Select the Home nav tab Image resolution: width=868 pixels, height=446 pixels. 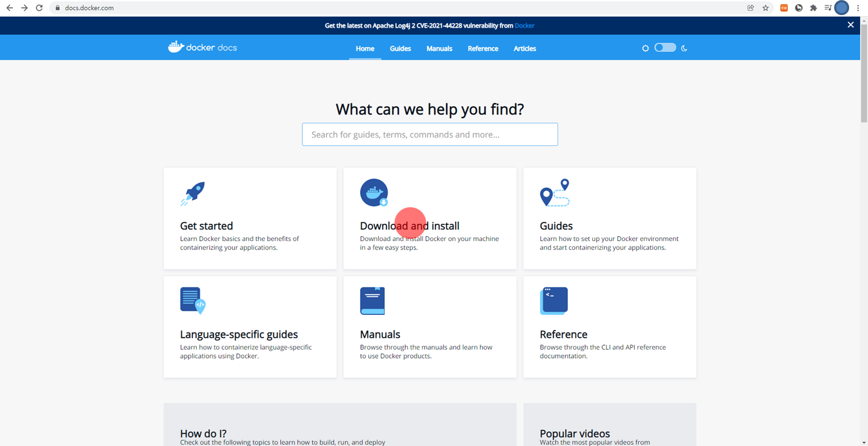[365, 49]
